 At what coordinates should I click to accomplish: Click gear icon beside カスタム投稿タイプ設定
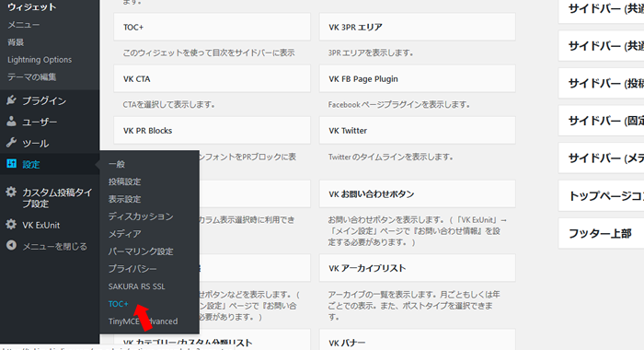(x=11, y=192)
